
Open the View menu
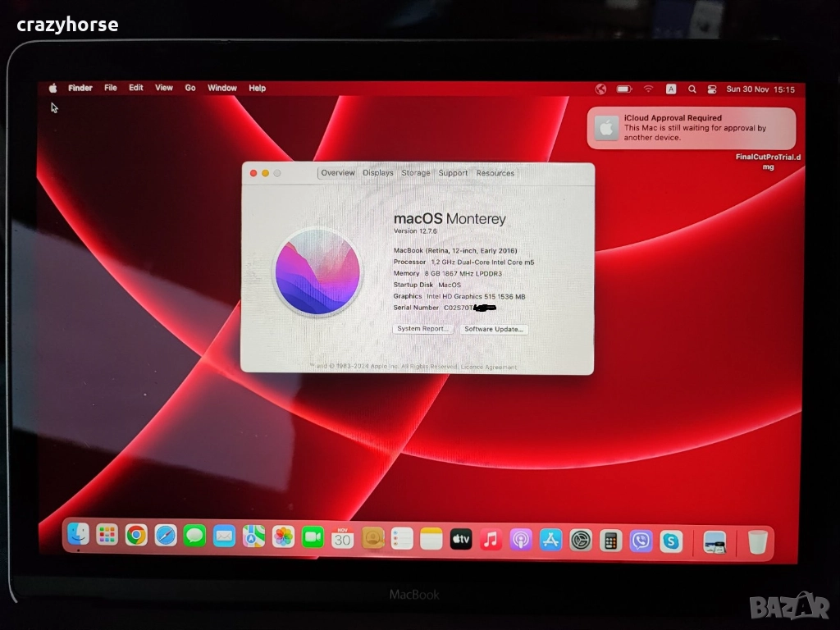tap(164, 88)
